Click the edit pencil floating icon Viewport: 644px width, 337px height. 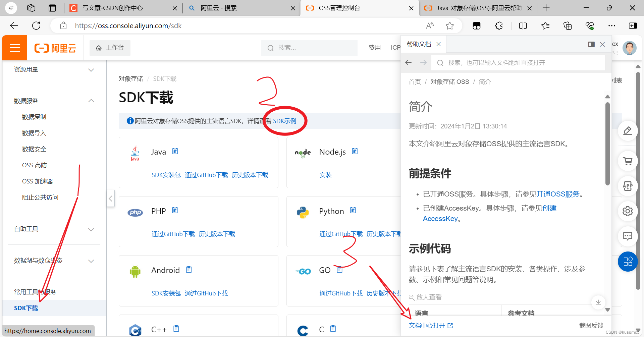click(628, 131)
